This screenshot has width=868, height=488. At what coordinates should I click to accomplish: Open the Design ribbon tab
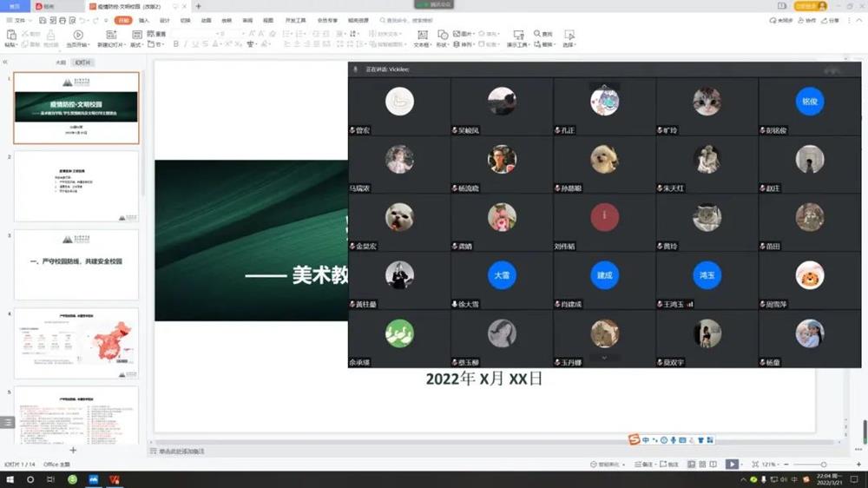[164, 21]
